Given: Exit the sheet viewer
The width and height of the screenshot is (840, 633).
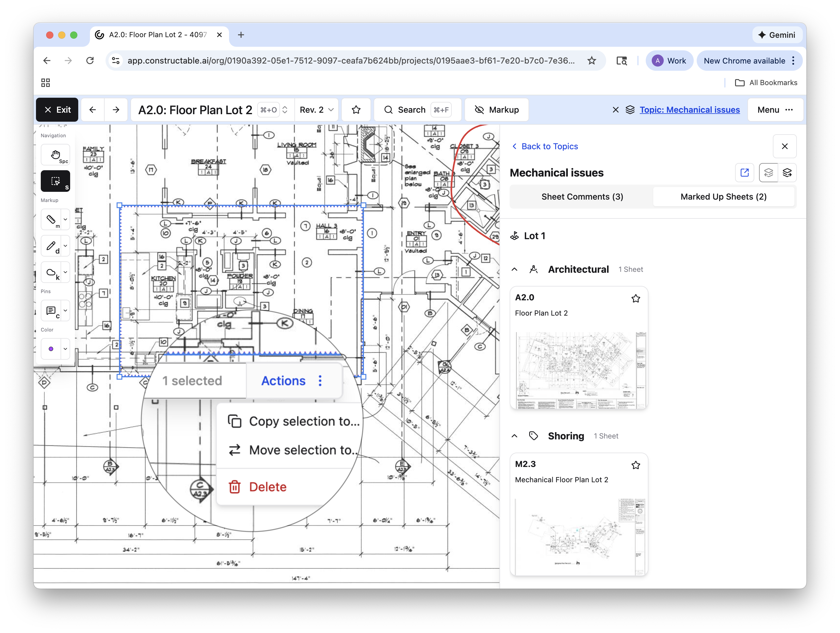Looking at the screenshot, I should pos(57,110).
